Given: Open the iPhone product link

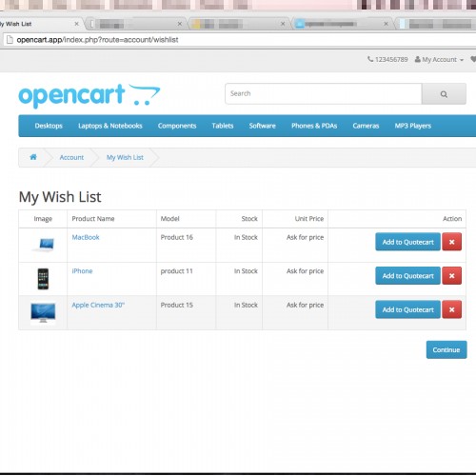Looking at the screenshot, I should point(82,271).
